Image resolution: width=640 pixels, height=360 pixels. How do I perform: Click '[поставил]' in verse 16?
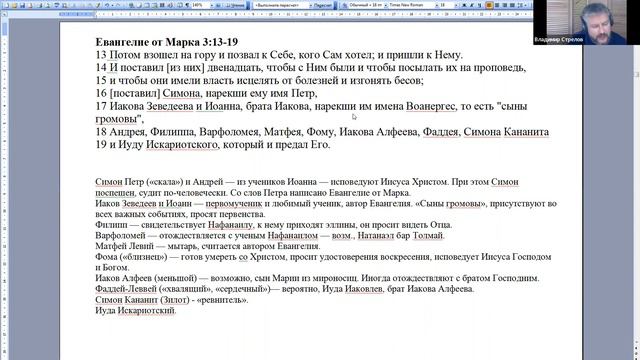pos(135,93)
